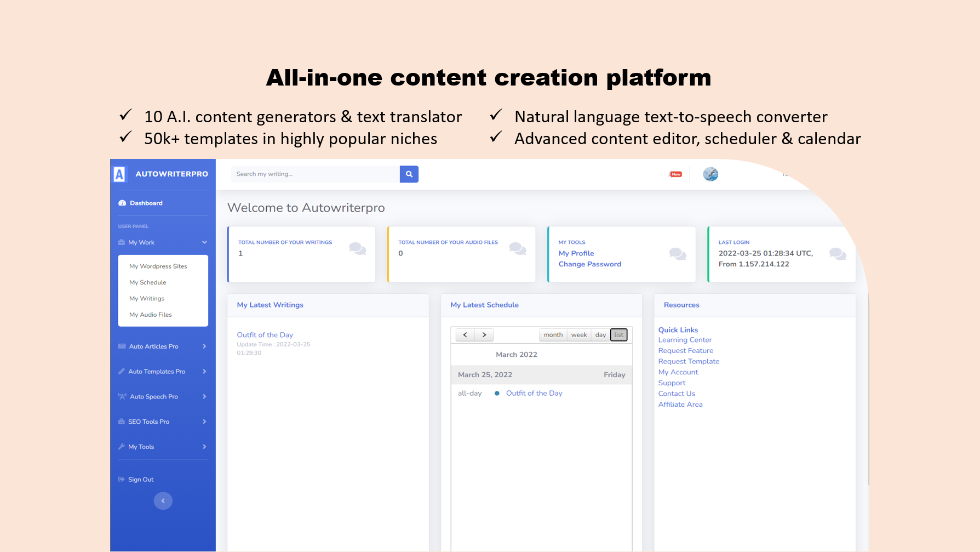
Task: Click the March 2022 title
Action: [517, 355]
